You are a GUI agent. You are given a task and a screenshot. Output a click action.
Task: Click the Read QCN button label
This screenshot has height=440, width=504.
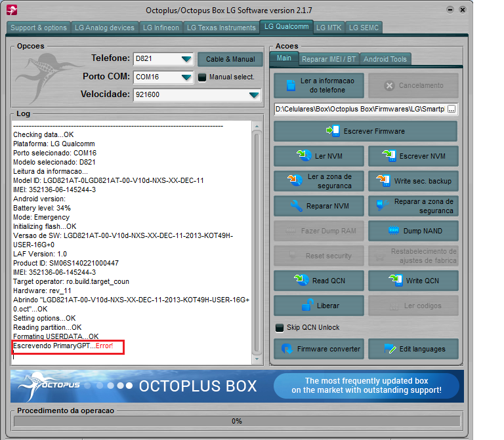(x=329, y=281)
